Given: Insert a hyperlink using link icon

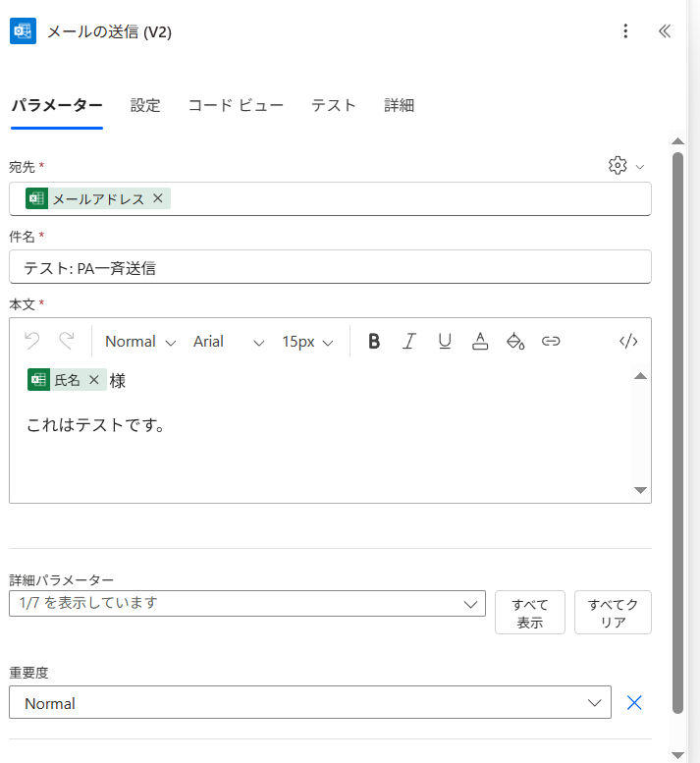Looking at the screenshot, I should click(551, 341).
